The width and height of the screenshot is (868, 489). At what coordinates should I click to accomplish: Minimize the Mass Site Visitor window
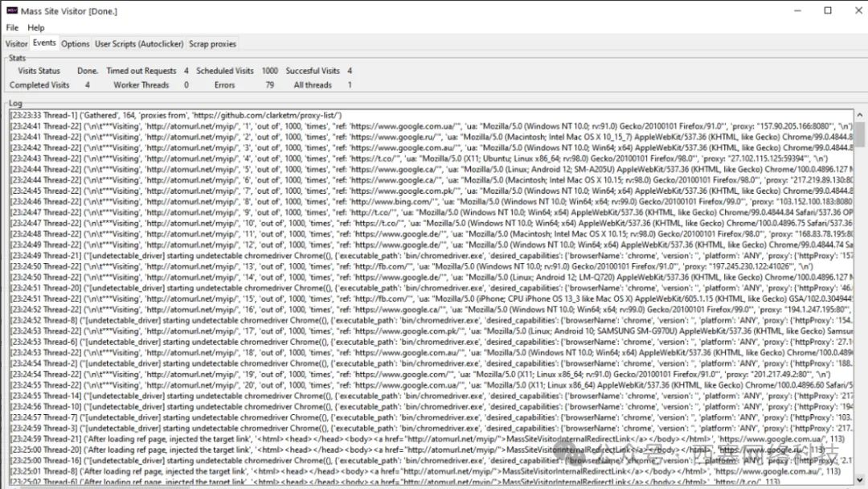pyautogui.click(x=798, y=10)
